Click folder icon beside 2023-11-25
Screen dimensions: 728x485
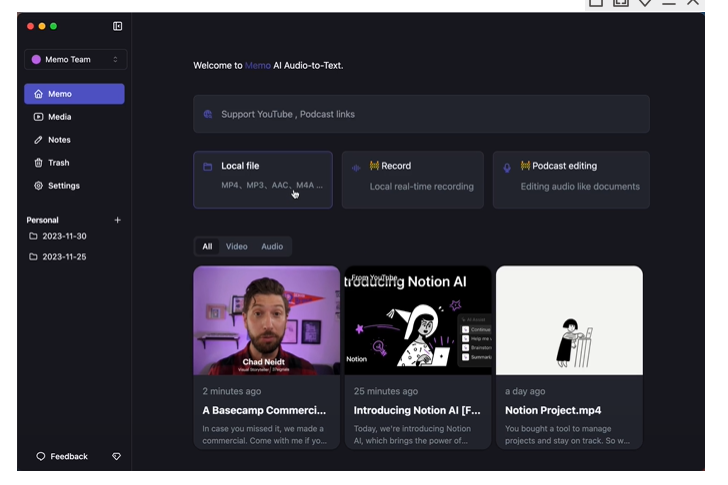pos(33,256)
